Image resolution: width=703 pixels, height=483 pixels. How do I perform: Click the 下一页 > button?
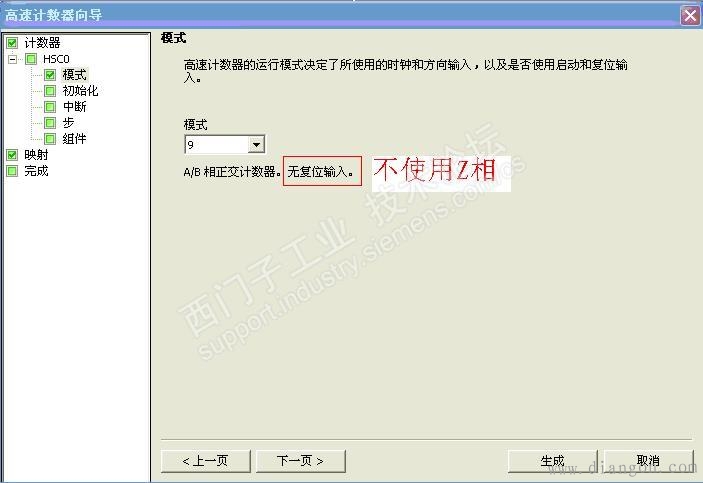coord(300,461)
